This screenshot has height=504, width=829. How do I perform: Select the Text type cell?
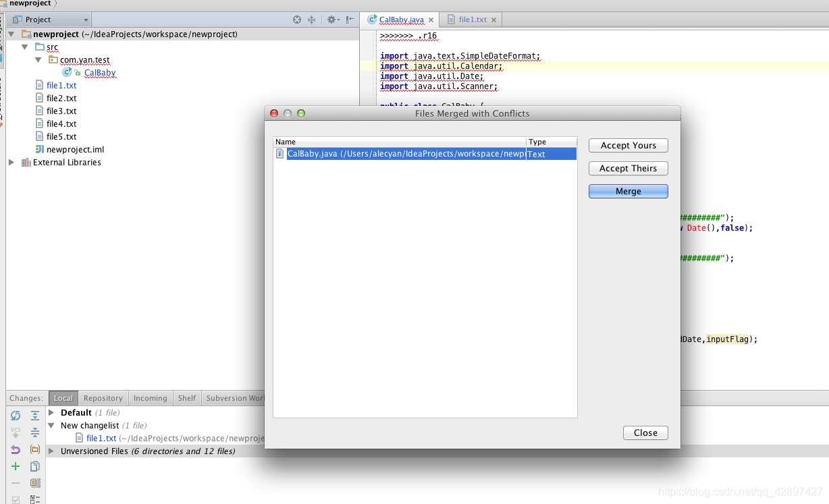(x=552, y=154)
